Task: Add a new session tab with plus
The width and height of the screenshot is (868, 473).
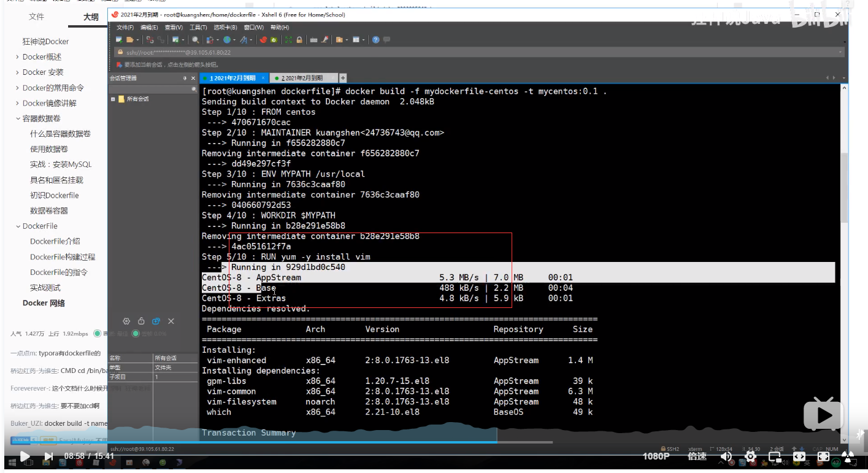Action: pos(343,78)
